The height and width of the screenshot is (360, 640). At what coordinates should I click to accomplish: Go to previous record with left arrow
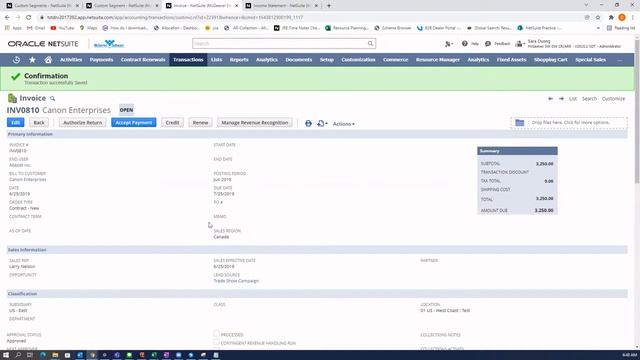(550, 99)
